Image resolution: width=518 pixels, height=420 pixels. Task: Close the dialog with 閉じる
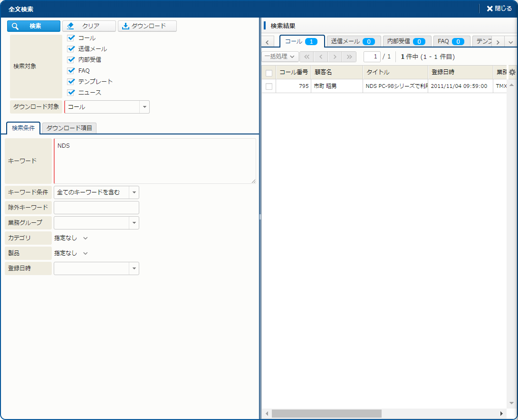(499, 9)
